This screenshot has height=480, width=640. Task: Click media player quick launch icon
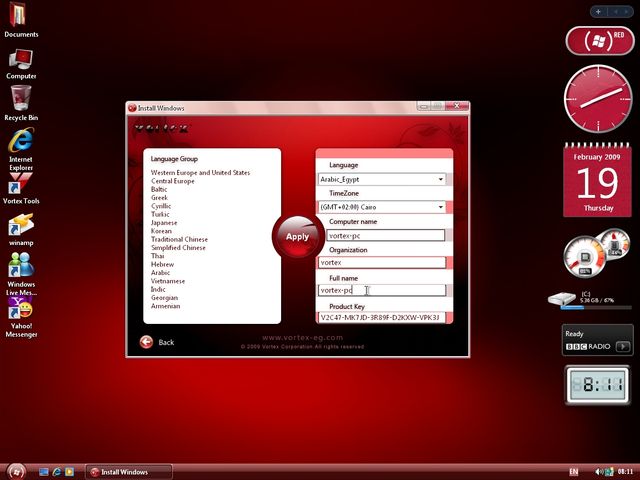tap(70, 472)
